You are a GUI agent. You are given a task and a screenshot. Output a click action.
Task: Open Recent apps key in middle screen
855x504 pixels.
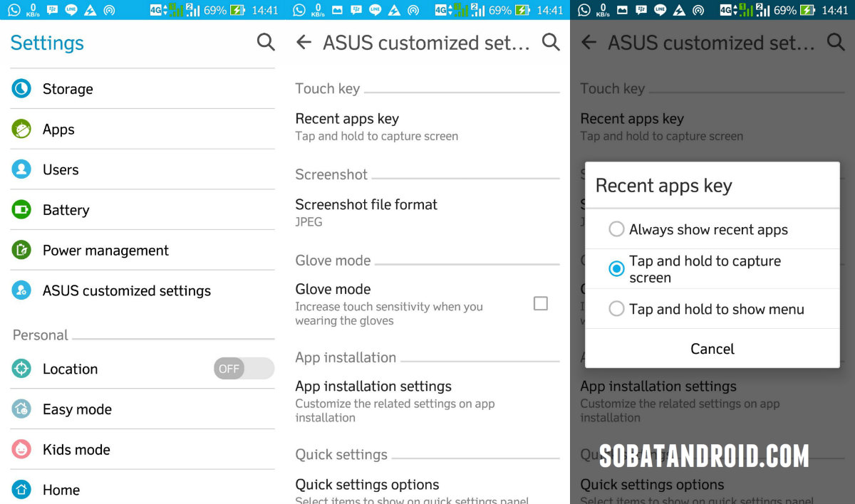pos(427,127)
